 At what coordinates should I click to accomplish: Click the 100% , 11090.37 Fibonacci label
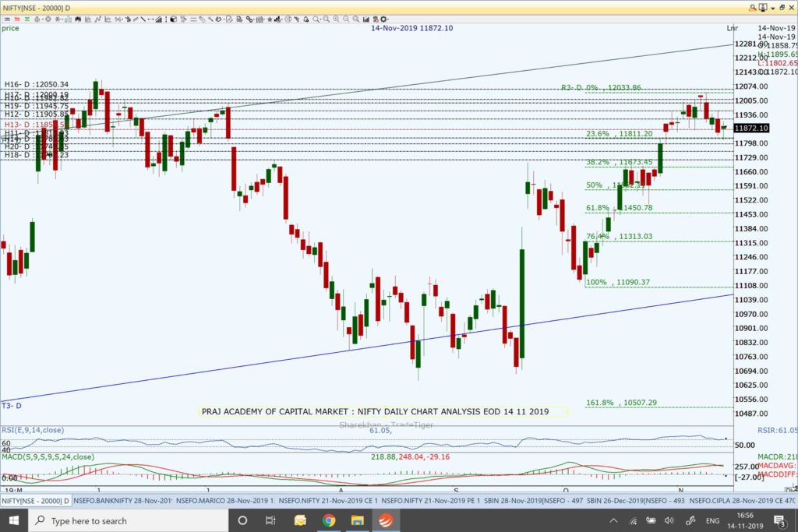coord(618,282)
